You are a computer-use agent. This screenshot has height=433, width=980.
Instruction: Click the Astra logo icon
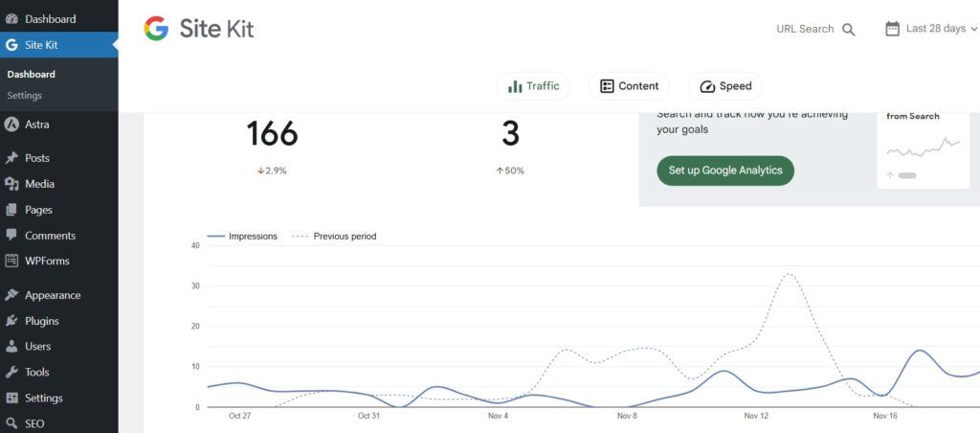point(11,124)
